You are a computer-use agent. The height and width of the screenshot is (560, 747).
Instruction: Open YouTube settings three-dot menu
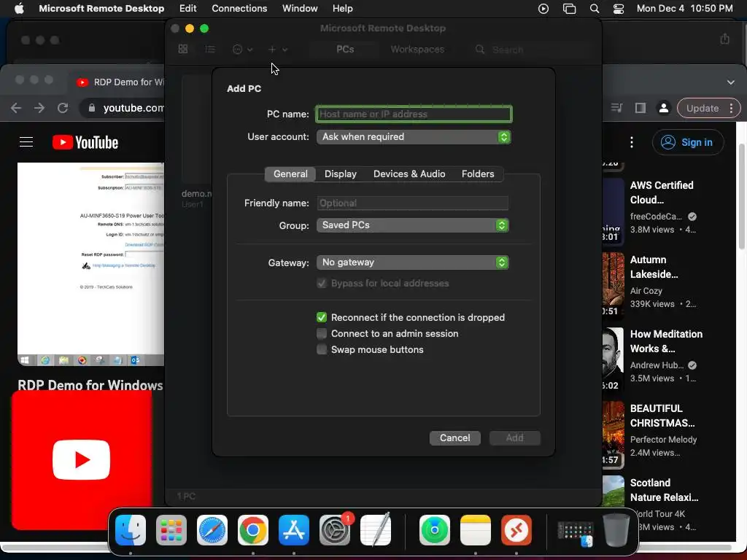pos(632,142)
